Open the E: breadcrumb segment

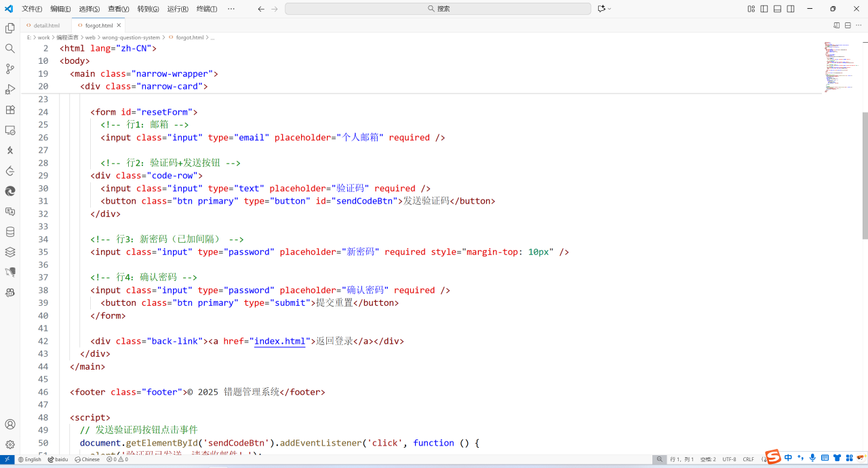point(29,37)
